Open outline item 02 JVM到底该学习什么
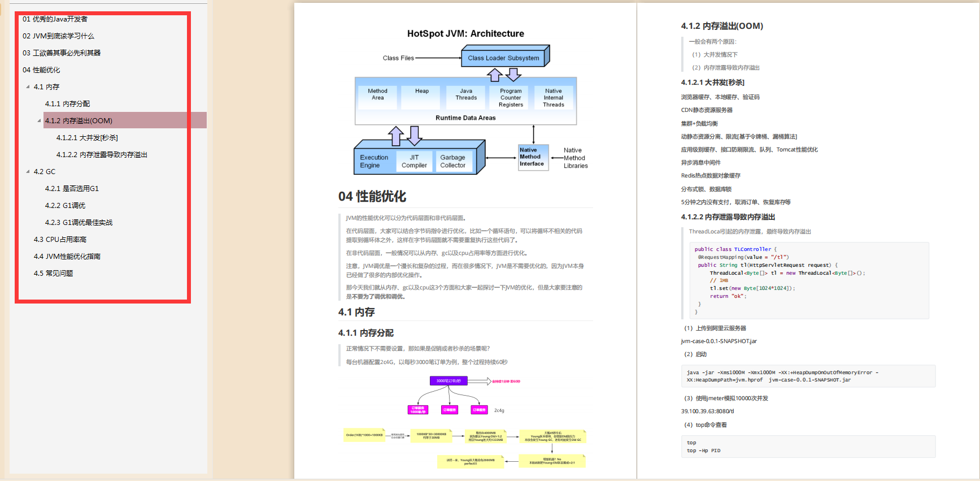This screenshot has width=980, height=481. [x=58, y=36]
